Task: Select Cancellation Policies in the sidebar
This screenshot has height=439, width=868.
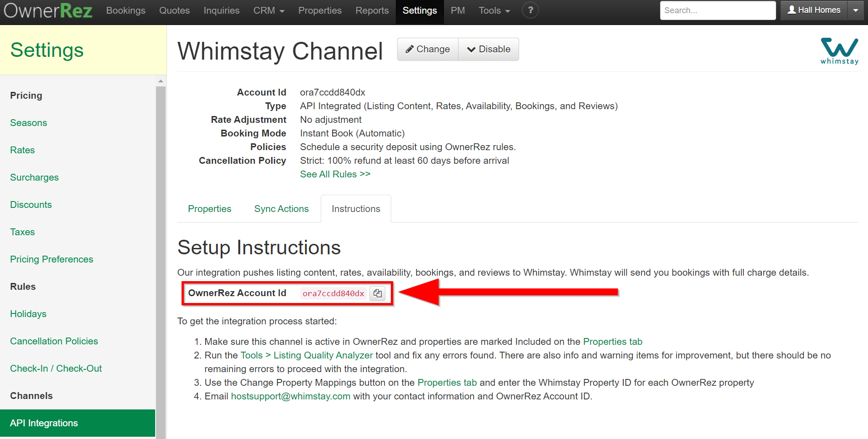Action: click(54, 341)
